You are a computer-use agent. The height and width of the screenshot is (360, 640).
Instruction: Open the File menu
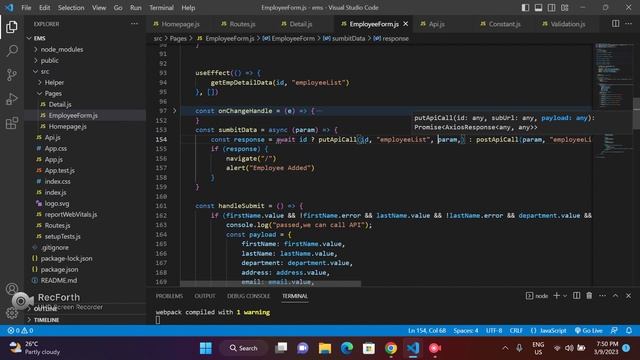tap(26, 7)
